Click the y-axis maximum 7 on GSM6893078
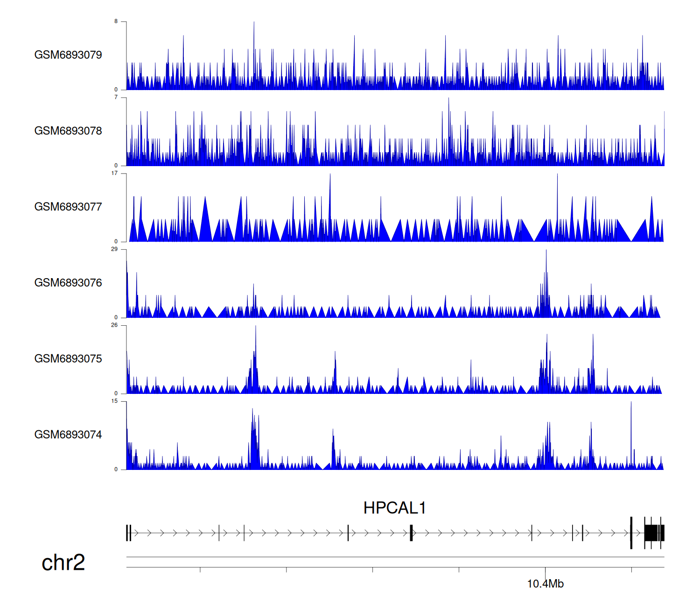Screen dimensions: 700x616 coord(116,98)
